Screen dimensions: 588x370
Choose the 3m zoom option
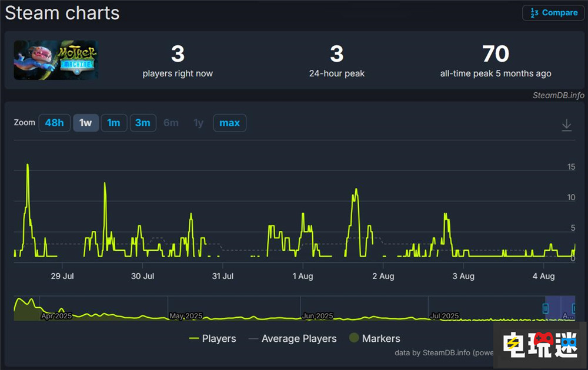(x=142, y=123)
